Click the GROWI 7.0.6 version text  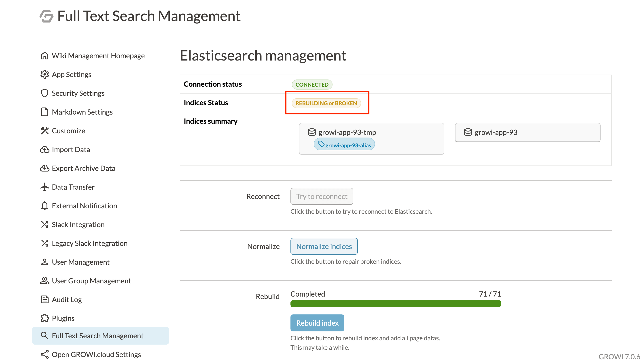[619, 356]
